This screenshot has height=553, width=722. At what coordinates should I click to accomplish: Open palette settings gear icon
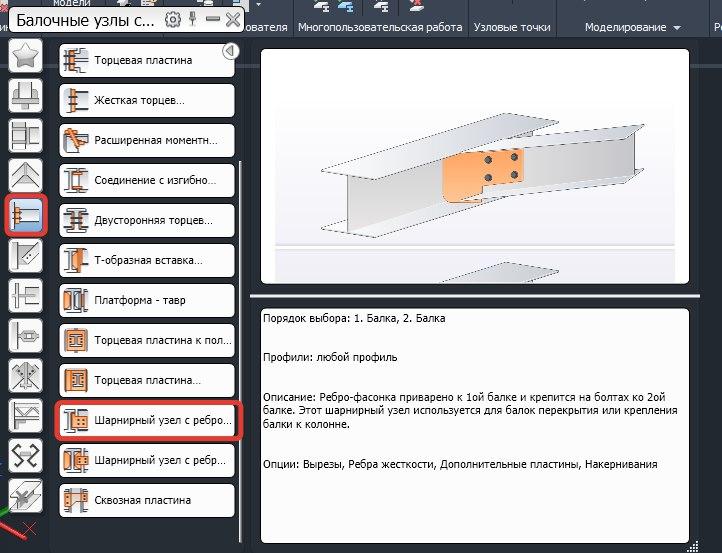[173, 19]
